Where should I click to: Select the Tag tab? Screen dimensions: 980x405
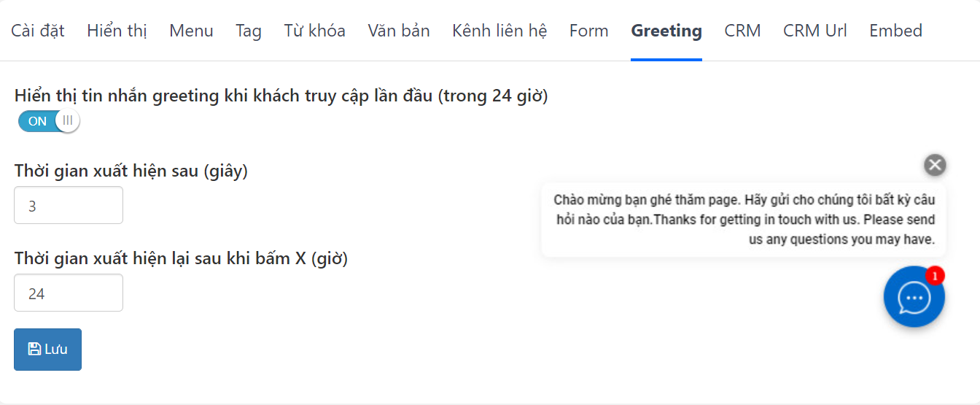click(249, 31)
